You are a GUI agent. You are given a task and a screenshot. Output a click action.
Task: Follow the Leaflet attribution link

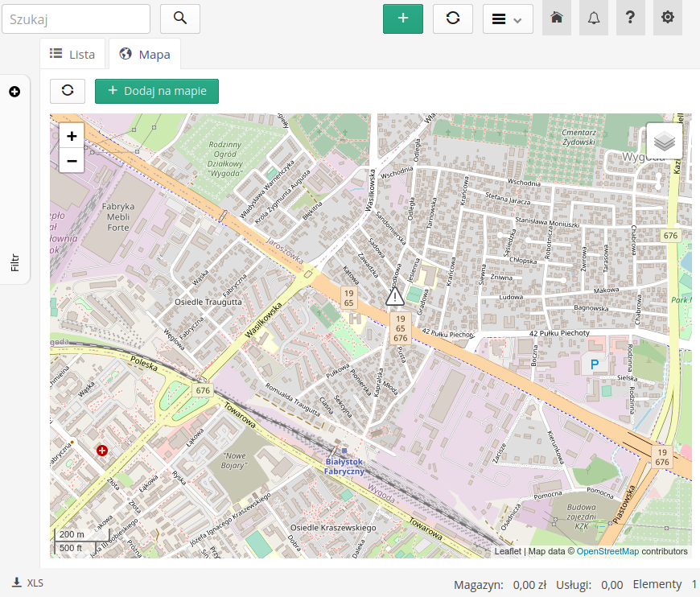pos(507,552)
